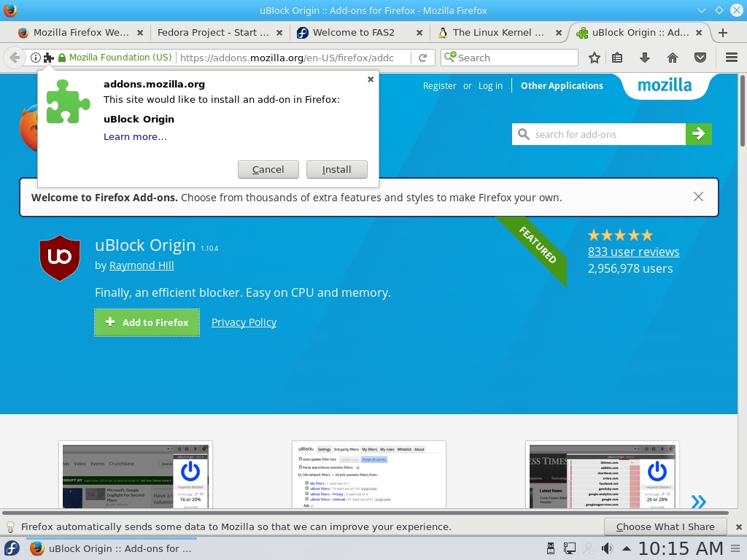The height and width of the screenshot is (560, 747).
Task: Open the third screenshot thumbnail with ESS TIMES
Action: coord(603,475)
